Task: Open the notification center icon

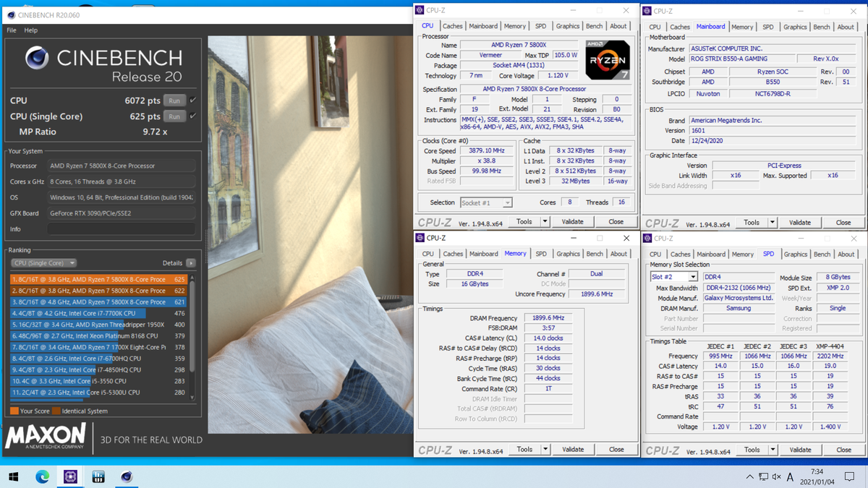Action: click(x=851, y=477)
